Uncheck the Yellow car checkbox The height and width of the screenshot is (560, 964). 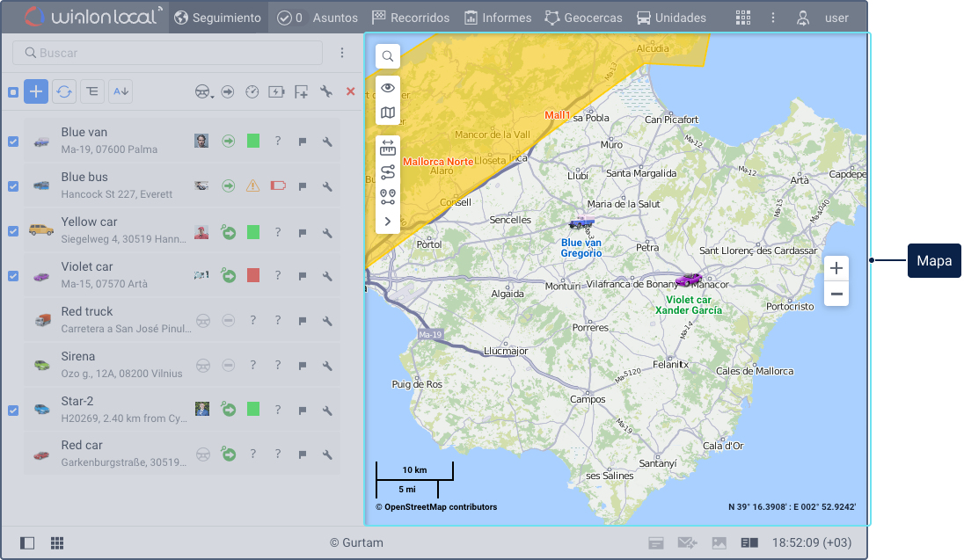pyautogui.click(x=13, y=231)
